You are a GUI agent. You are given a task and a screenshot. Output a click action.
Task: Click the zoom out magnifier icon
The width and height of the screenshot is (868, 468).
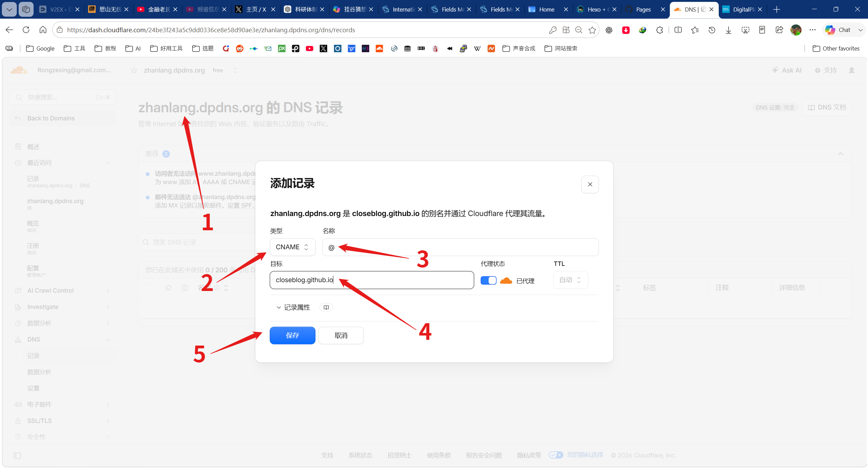[x=579, y=30]
